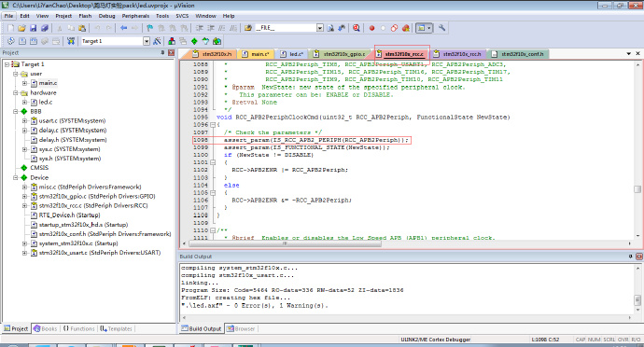Collapse the Target 1 tree node
Viewport: 644px width, 347px height.
click(x=7, y=64)
